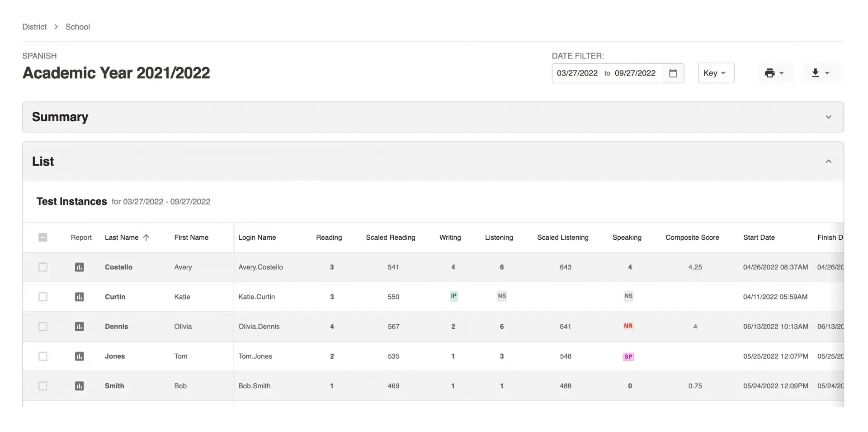Check the box for Bob Smith
Viewport: 868px width, 432px height.
pyautogui.click(x=43, y=386)
